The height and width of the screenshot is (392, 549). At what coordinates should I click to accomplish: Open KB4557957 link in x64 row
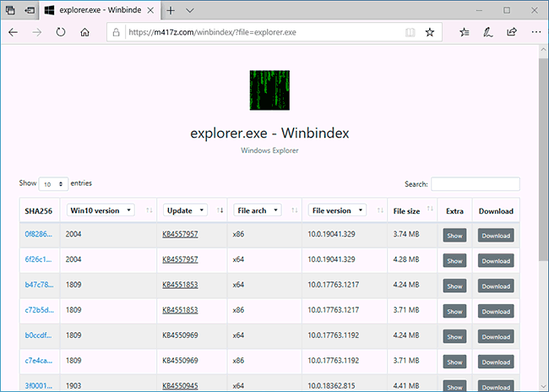180,259
